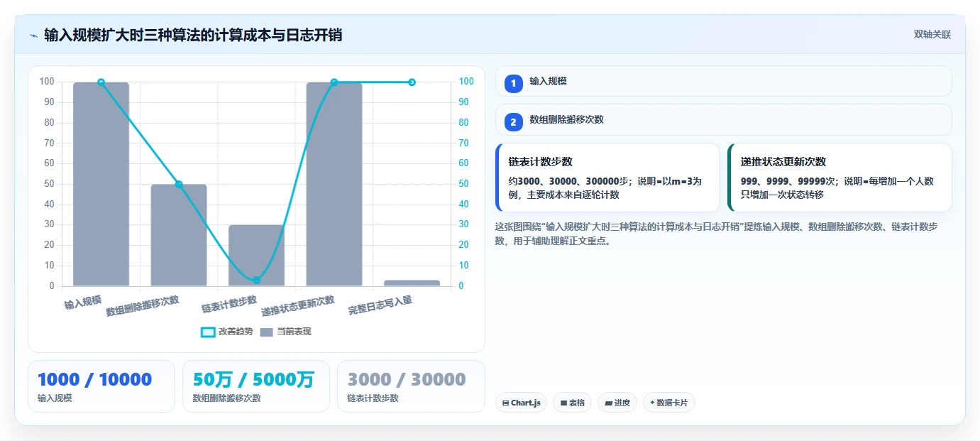
Task: Select the 进度 tag
Action: click(x=617, y=403)
